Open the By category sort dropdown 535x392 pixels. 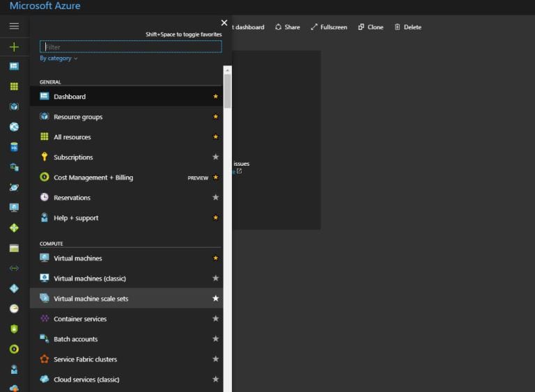(x=59, y=58)
